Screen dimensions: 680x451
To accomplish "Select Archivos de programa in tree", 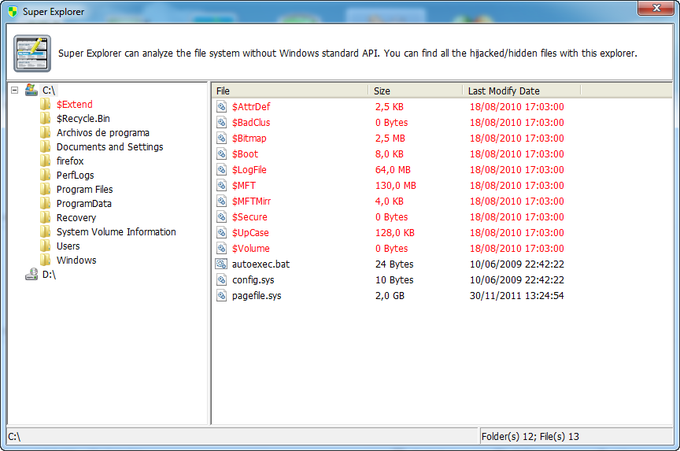I will coord(103,133).
